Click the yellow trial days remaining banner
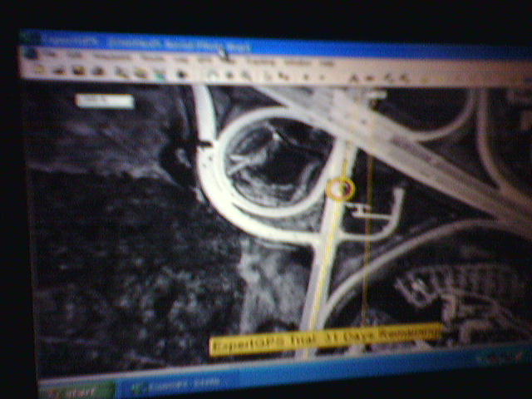The image size is (532, 399). tap(324, 338)
